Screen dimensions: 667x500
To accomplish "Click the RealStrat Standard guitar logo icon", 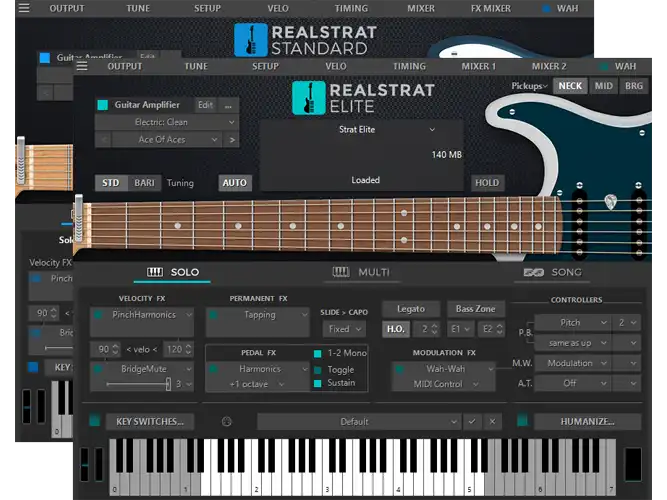I will tap(251, 40).
